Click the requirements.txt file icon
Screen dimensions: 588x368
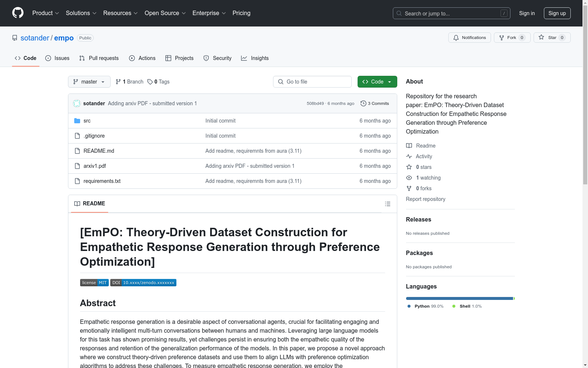coord(77,181)
